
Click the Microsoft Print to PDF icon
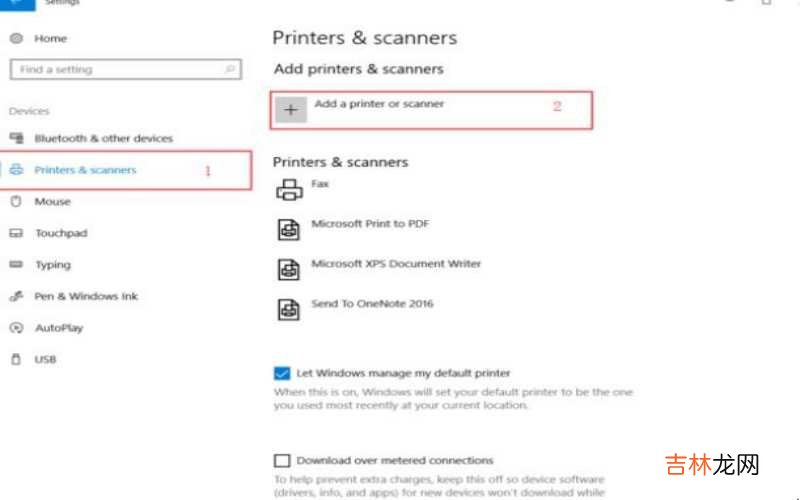[289, 229]
